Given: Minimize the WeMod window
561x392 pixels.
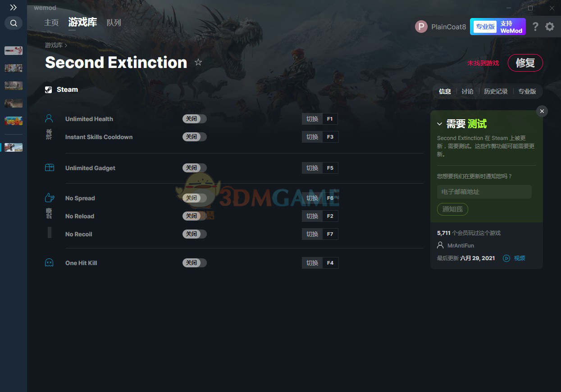Looking at the screenshot, I should pos(509,8).
